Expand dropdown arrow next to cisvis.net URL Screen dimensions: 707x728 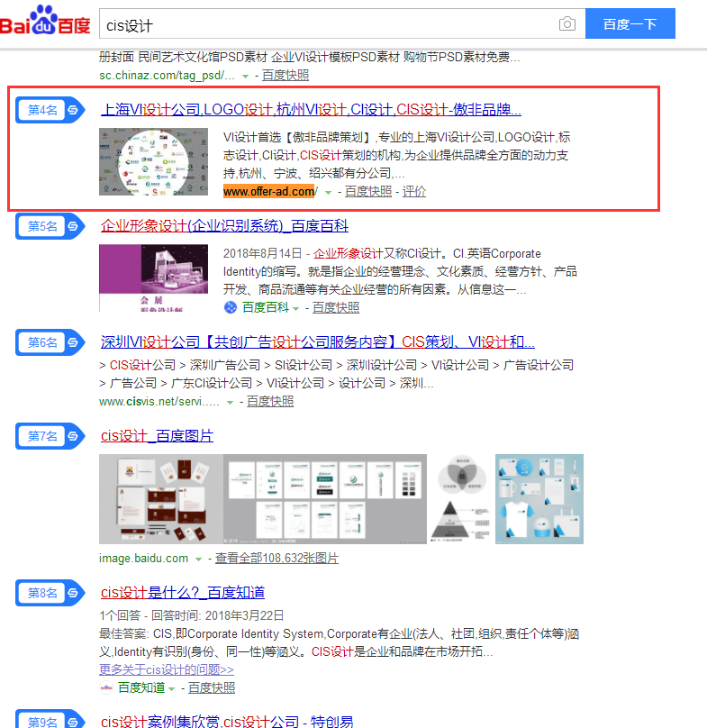pyautogui.click(x=230, y=402)
